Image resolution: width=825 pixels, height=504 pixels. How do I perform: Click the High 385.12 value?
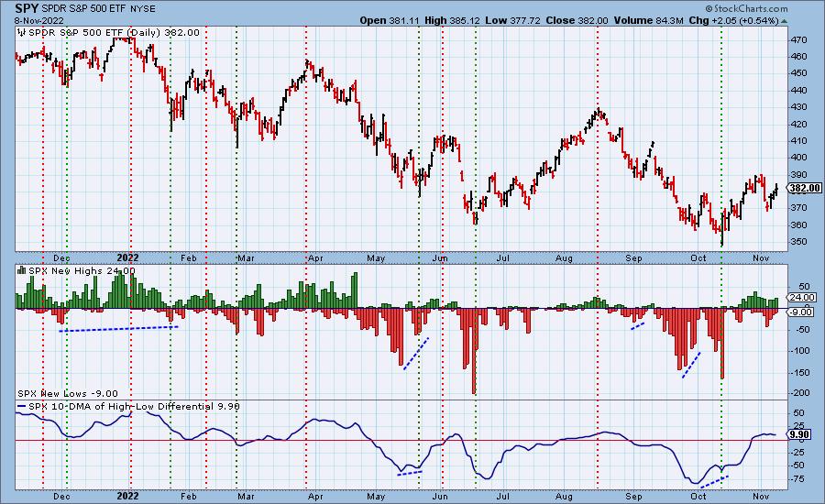[x=452, y=20]
